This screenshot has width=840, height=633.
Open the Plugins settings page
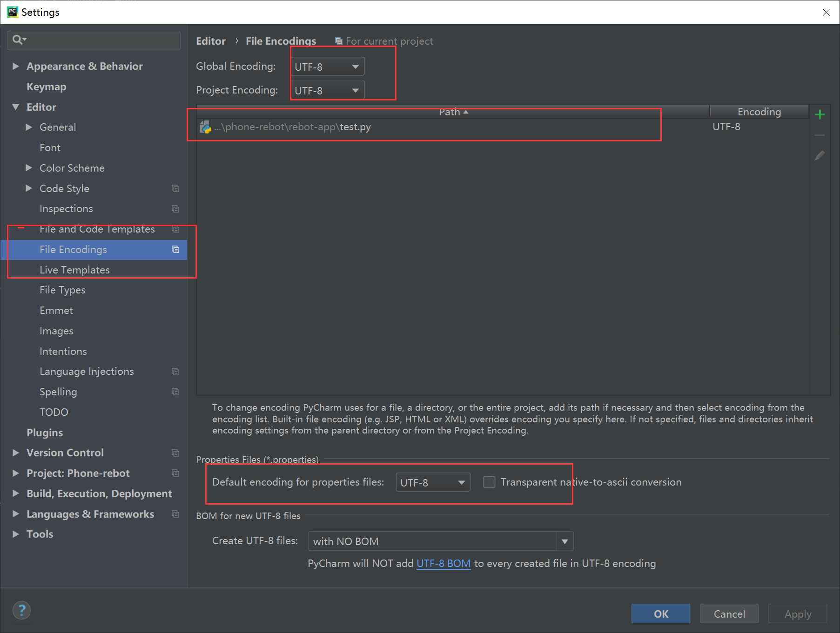coord(45,433)
